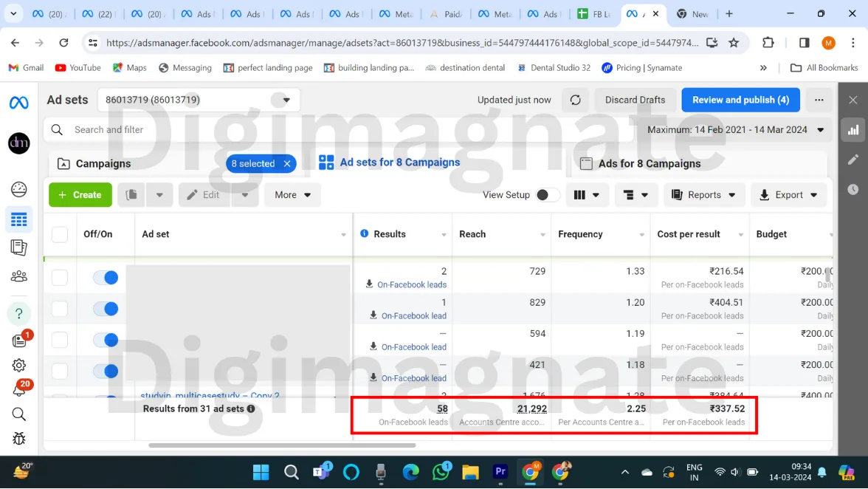The height and width of the screenshot is (489, 868).
Task: Tick checkbox for the row with reach 829
Action: (x=60, y=309)
